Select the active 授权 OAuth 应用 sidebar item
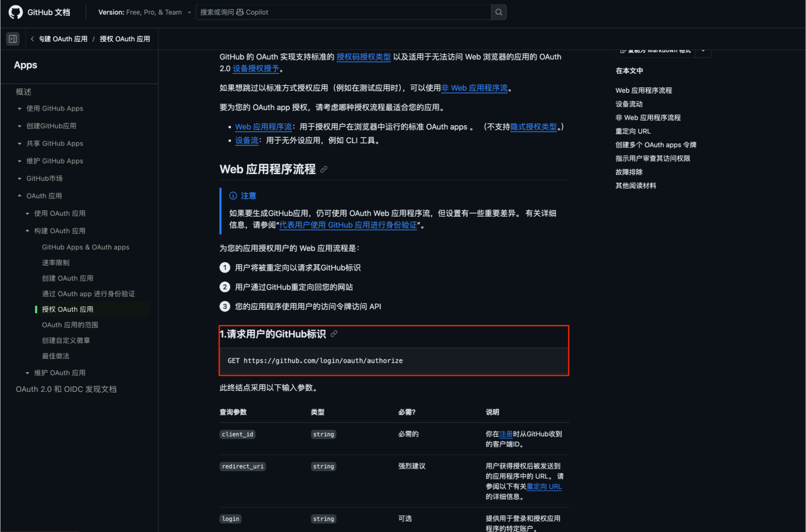Image resolution: width=806 pixels, height=532 pixels. tap(68, 309)
